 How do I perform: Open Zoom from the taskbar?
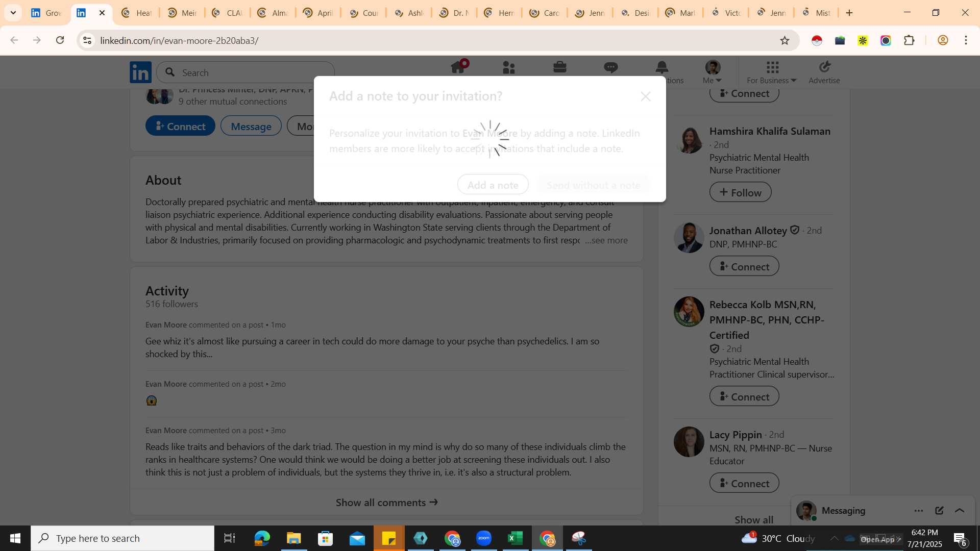484,538
